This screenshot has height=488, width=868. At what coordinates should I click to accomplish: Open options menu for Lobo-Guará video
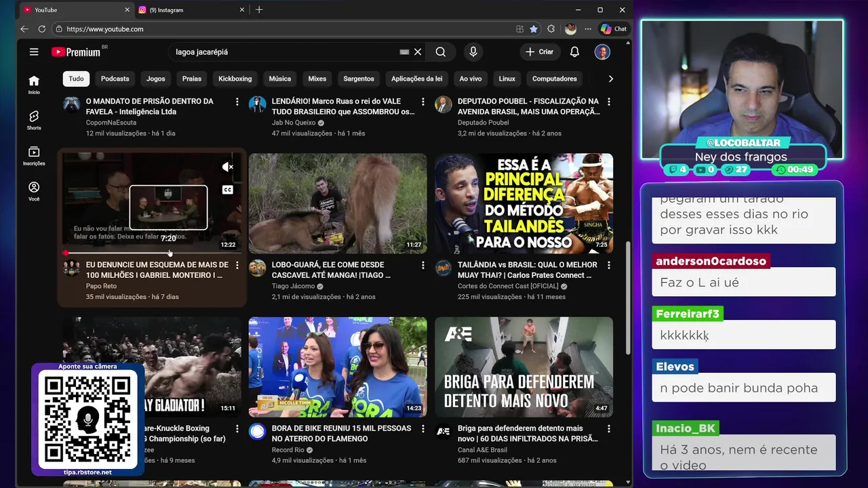point(422,265)
